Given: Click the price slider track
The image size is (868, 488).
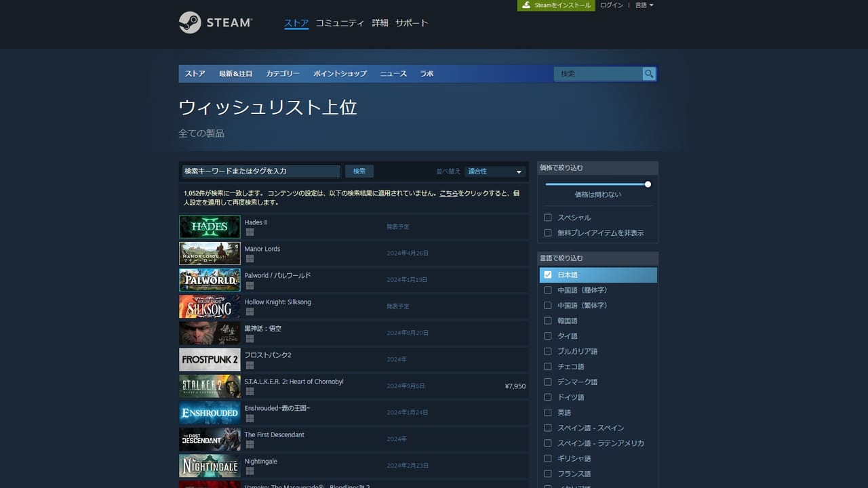Looking at the screenshot, I should pos(597,184).
